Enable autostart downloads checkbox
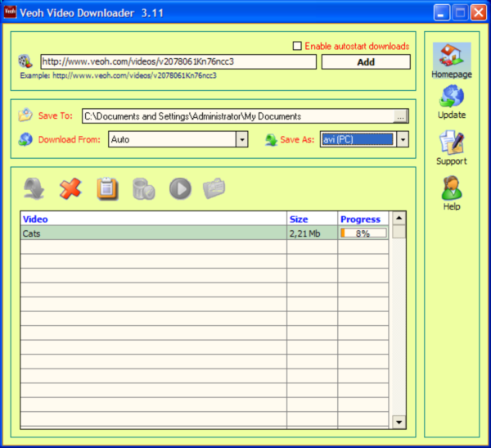 (297, 46)
